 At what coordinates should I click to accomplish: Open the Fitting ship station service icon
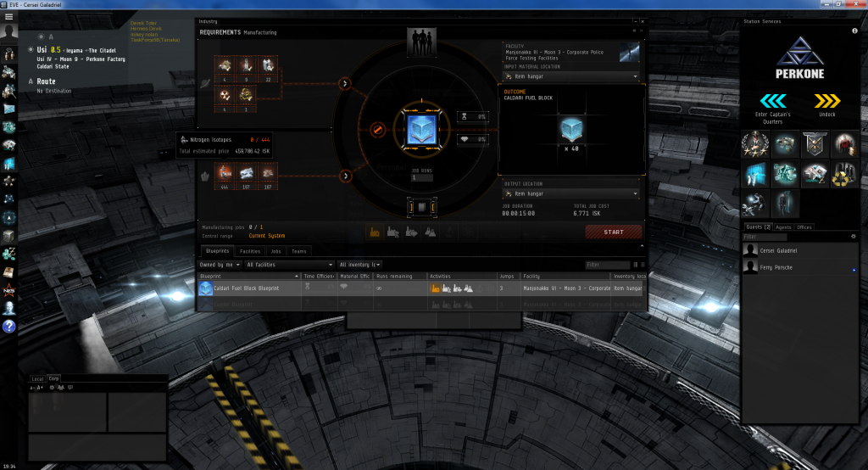coord(785,145)
